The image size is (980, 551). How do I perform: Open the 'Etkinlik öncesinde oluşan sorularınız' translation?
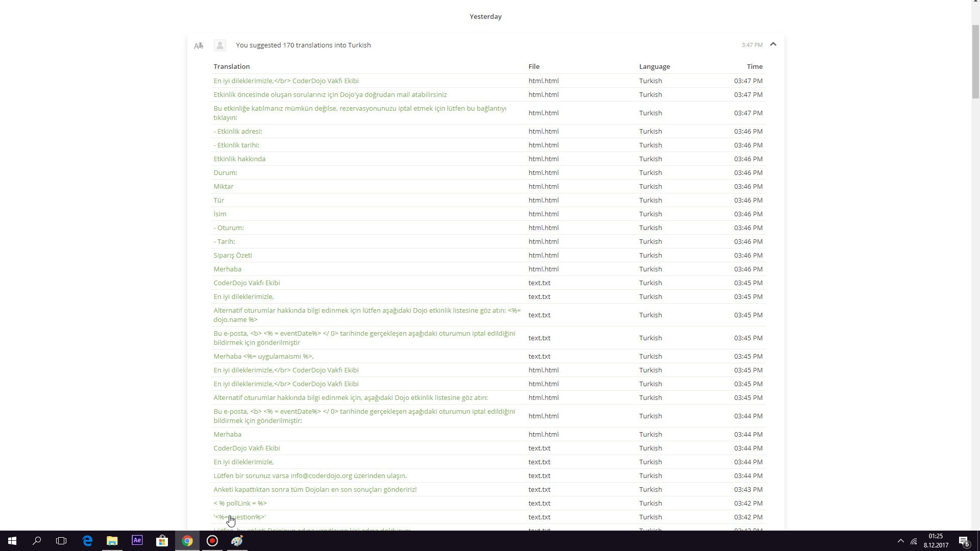[x=330, y=95]
